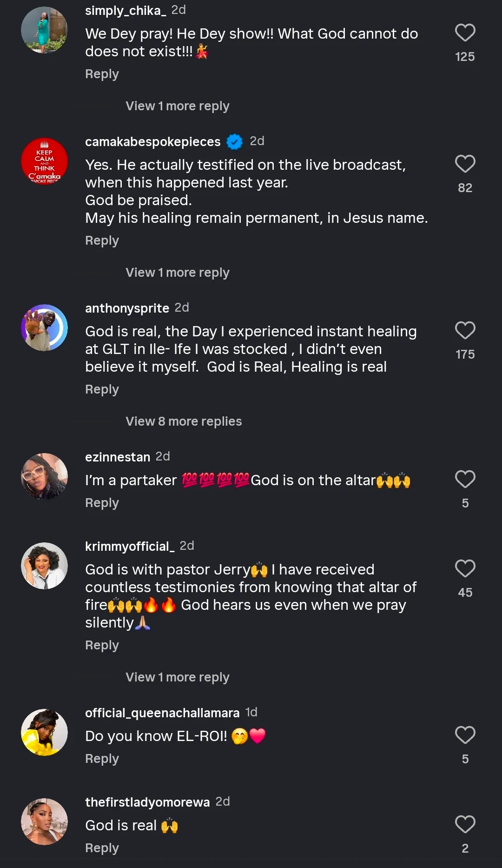Open the krimmyofficial_ username link

130,546
